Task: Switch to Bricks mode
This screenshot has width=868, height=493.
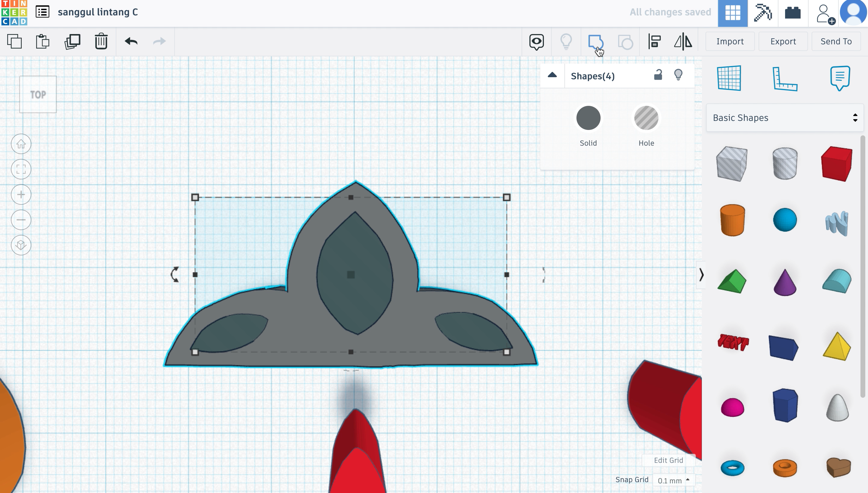Action: pos(793,13)
